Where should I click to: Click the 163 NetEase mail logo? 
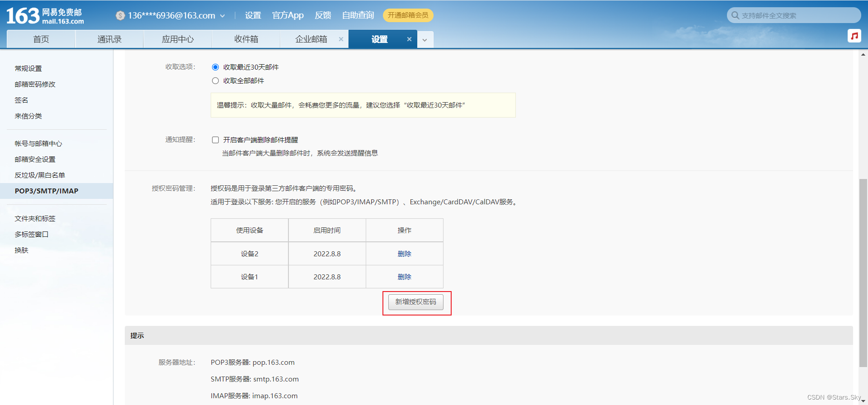point(45,16)
